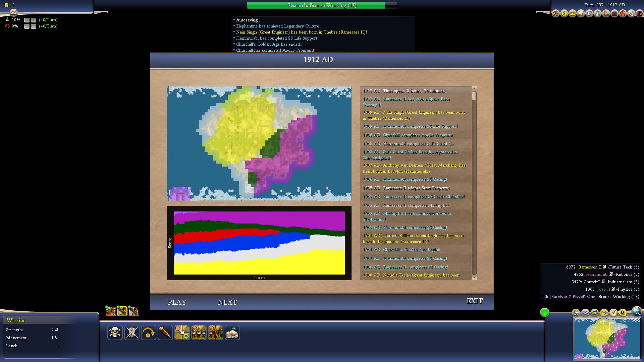Screen dimensions: 644x362
Task: Open the Civics crown icon
Action: 573,13
